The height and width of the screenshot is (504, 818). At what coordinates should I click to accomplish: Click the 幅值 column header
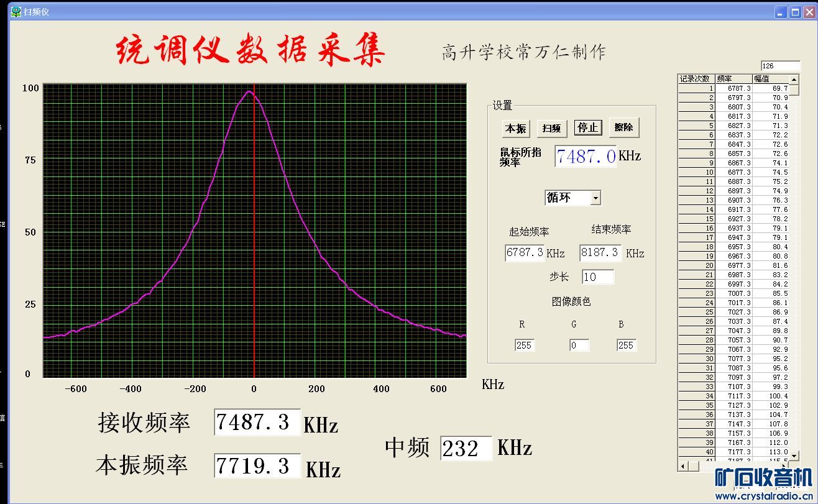click(771, 79)
